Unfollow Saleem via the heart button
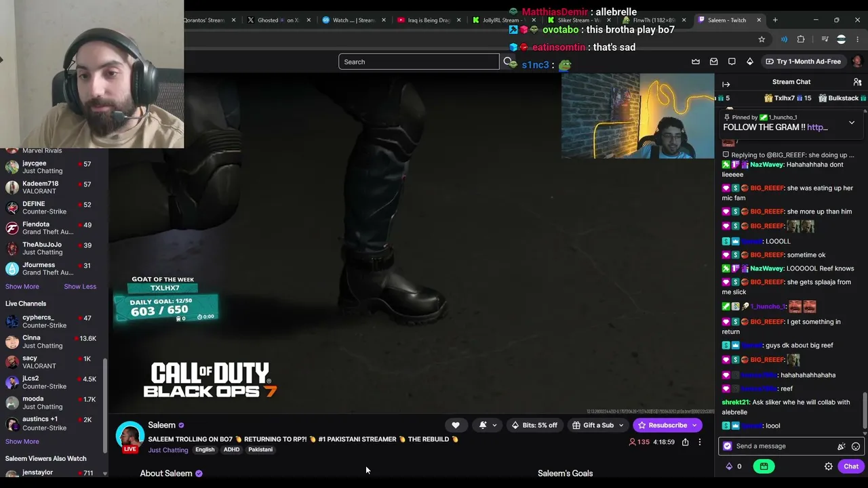Viewport: 868px width, 488px height. [x=456, y=425]
